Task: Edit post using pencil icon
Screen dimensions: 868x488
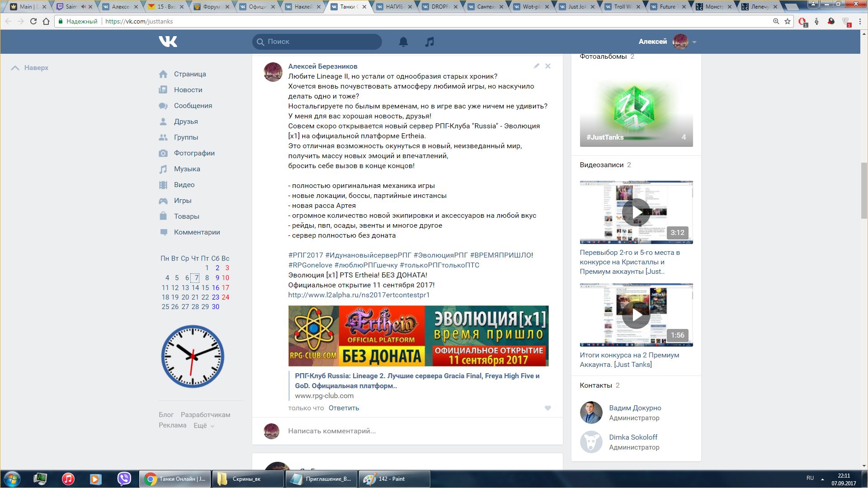Action: coord(536,66)
